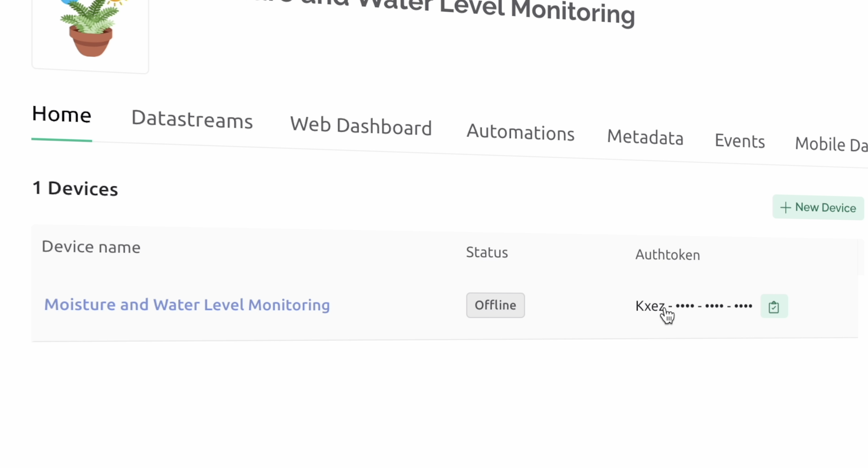
Task: Click the plus icon on New Device
Action: click(785, 207)
